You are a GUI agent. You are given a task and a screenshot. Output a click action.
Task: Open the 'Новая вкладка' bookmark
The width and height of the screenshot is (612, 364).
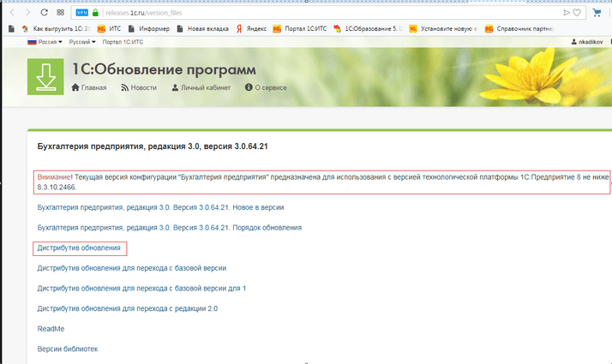point(202,28)
